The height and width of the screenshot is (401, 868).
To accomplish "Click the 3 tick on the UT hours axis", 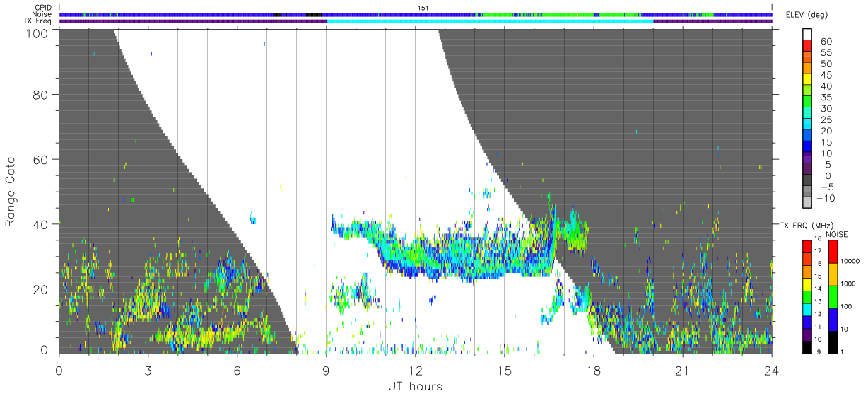I will (148, 370).
